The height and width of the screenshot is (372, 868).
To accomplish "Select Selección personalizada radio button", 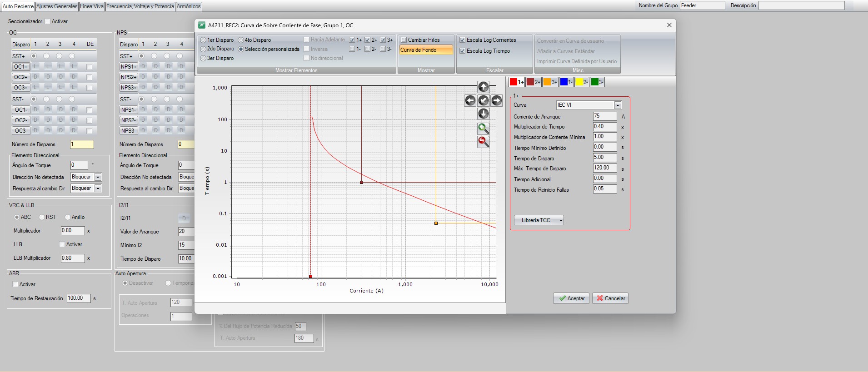I will point(241,49).
